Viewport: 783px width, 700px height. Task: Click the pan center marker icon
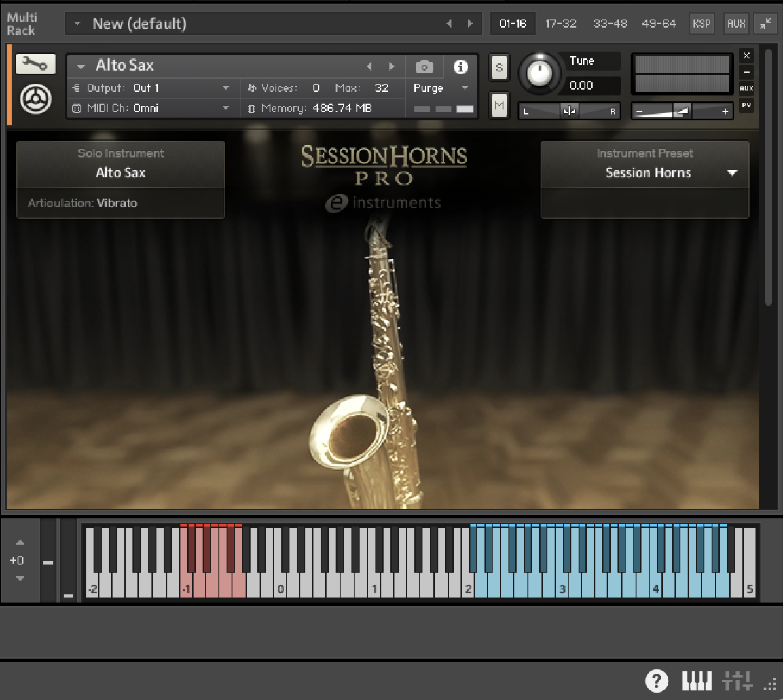pyautogui.click(x=569, y=111)
